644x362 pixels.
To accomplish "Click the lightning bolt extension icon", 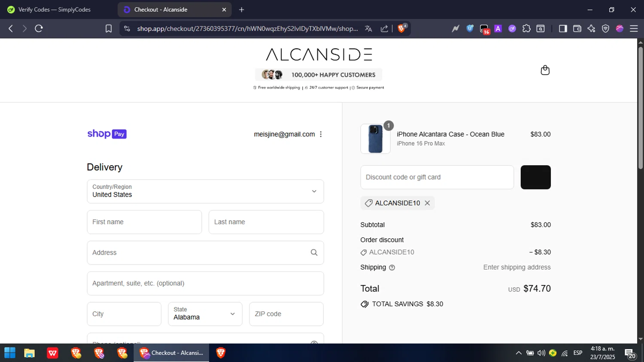I will (x=456, y=28).
